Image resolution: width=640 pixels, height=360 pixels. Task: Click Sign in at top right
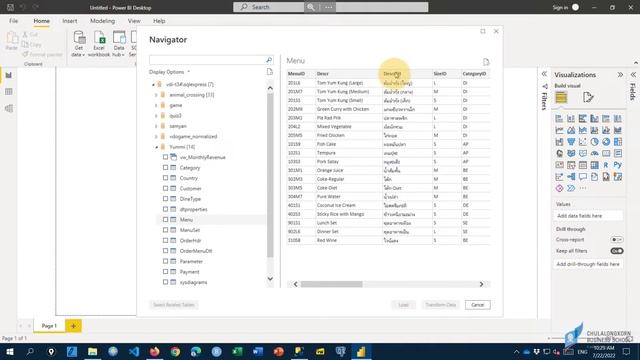(x=560, y=7)
